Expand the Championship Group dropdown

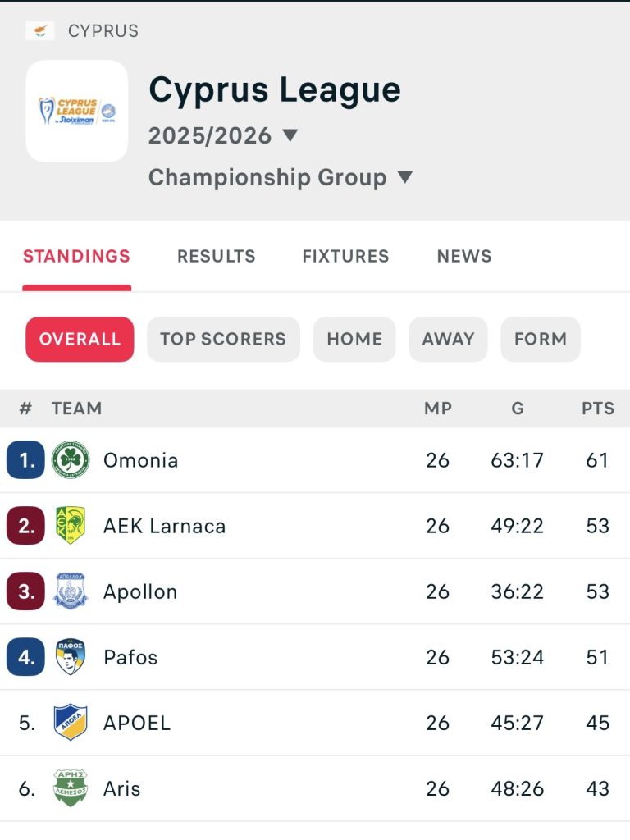click(x=281, y=177)
